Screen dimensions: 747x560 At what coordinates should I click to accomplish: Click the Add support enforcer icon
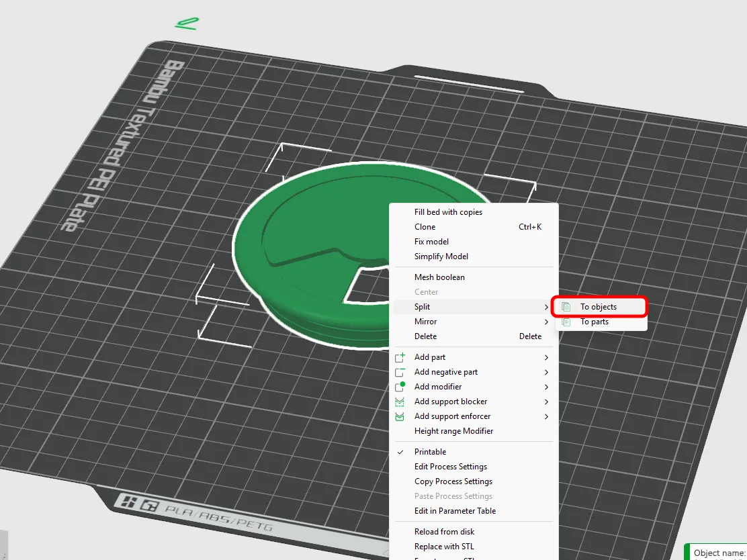[400, 417]
